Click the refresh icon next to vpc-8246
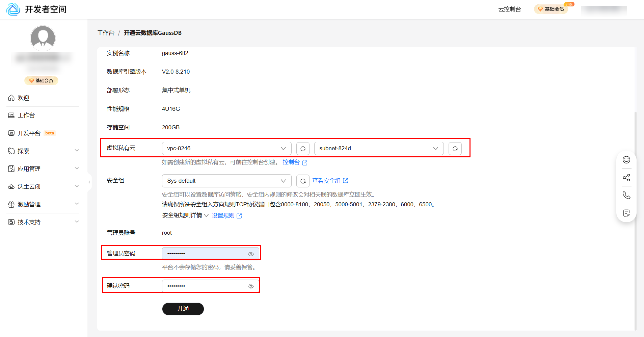The width and height of the screenshot is (644, 337). 303,149
